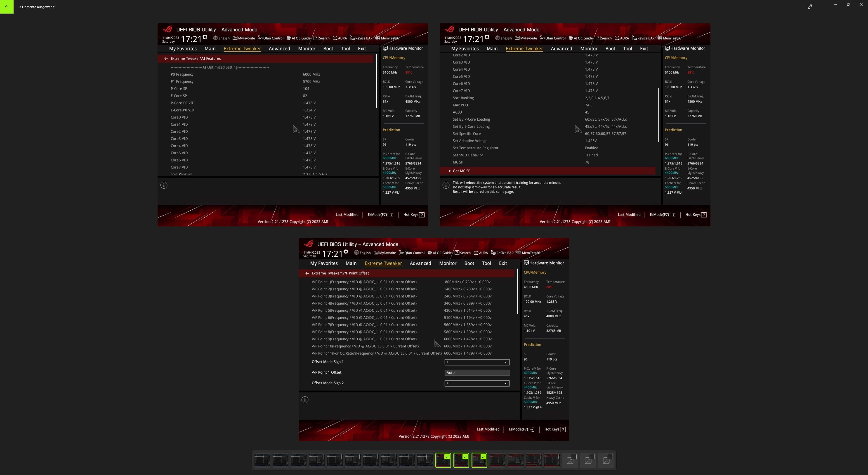Uncheck the first green-checked filmstrip thumbnail checkbox
The height and width of the screenshot is (475, 868).
click(447, 456)
